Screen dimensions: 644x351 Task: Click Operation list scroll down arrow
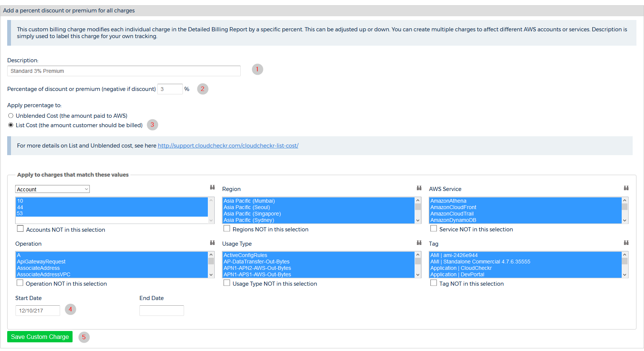click(211, 275)
